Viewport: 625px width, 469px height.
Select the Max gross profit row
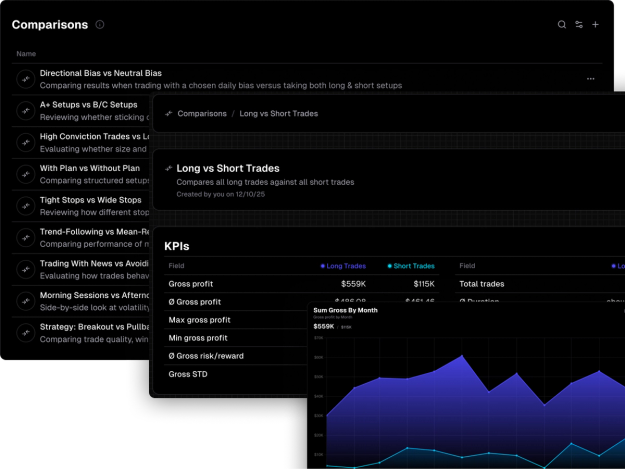tap(236, 320)
